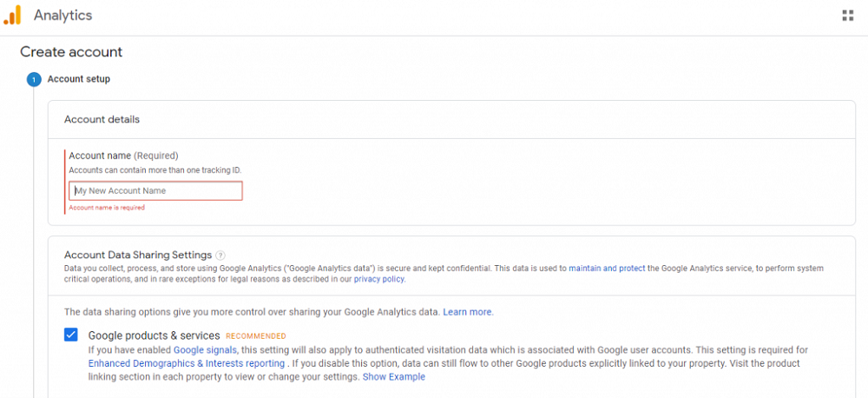Select the Account setup step label

(x=78, y=79)
